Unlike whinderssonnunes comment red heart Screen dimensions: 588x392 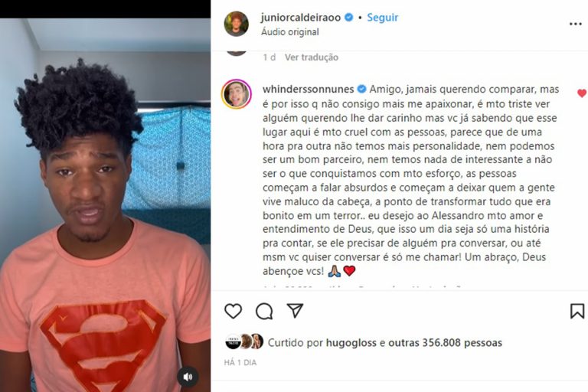pos(582,93)
